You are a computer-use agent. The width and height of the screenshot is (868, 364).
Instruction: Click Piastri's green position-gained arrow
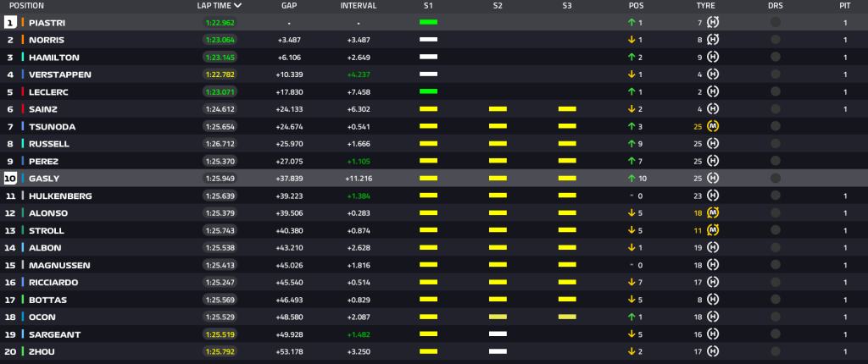(631, 23)
